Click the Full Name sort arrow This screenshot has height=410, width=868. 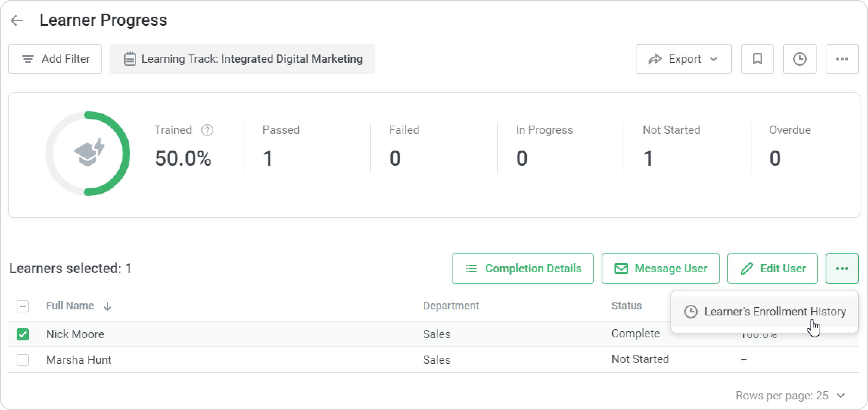[107, 306]
